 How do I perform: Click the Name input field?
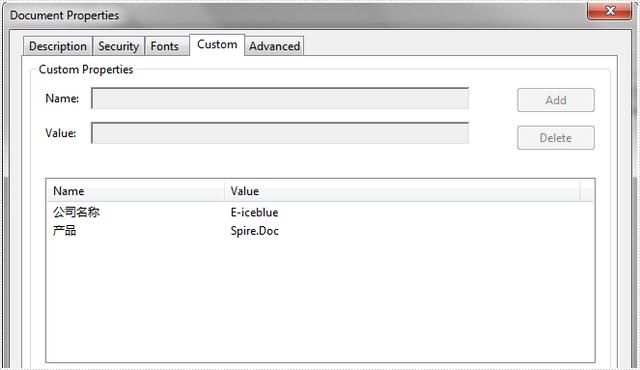click(x=280, y=99)
